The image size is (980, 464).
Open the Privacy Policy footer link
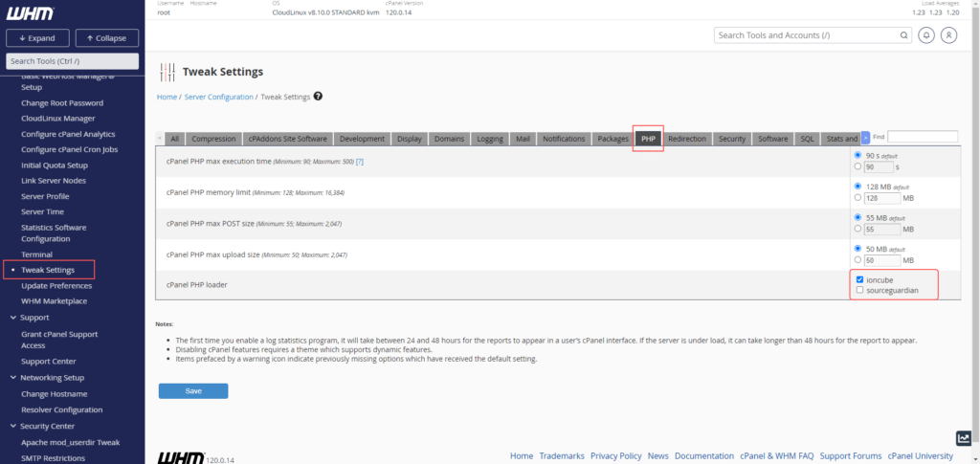(x=615, y=456)
